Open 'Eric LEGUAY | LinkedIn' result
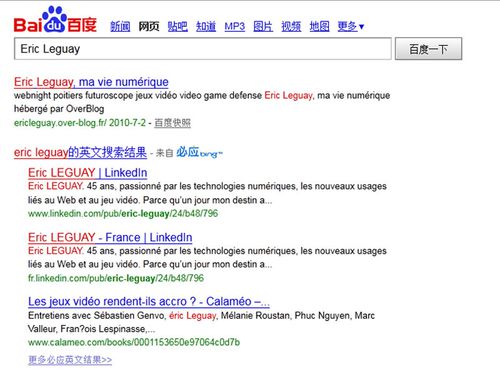 [x=88, y=173]
